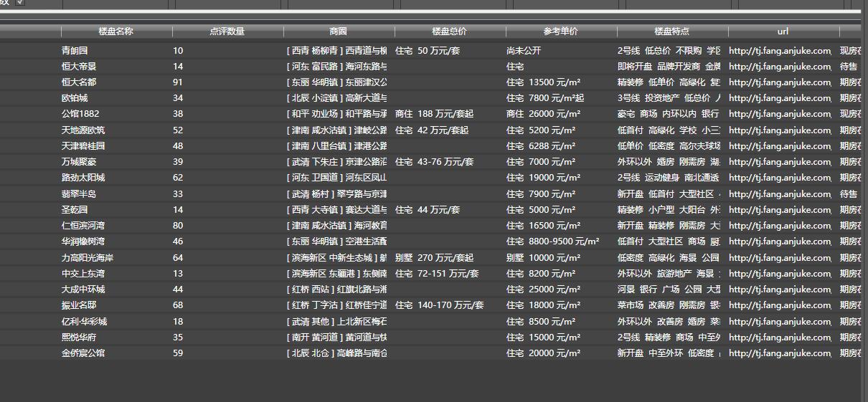
Task: Click the review count 62 cell
Action: click(x=178, y=178)
